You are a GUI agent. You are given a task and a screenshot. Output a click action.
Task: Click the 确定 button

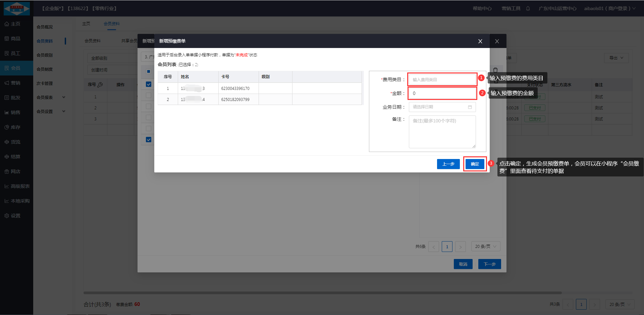click(x=475, y=164)
